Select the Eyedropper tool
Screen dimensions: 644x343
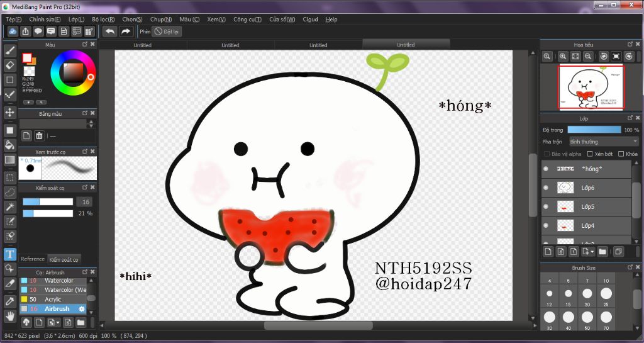(10, 301)
